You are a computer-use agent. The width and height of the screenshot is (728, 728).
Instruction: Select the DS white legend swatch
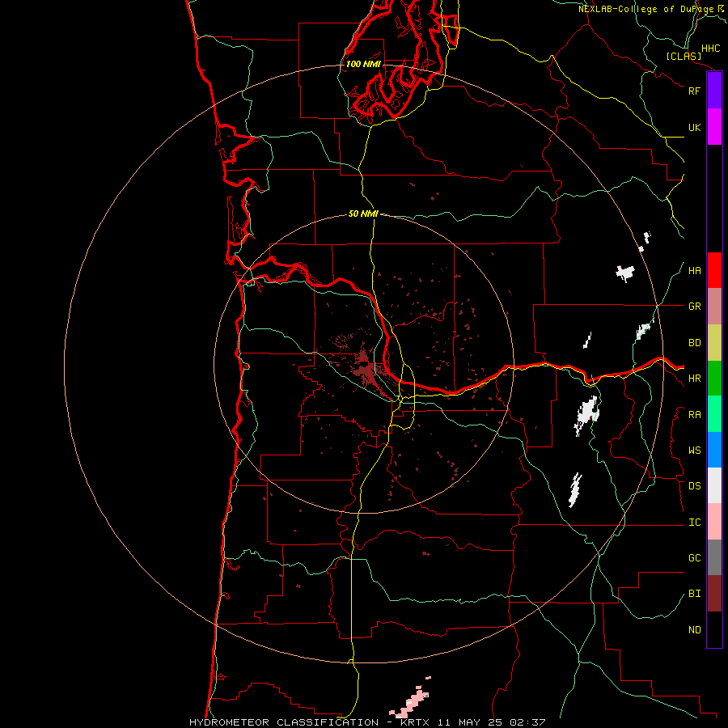(x=714, y=485)
